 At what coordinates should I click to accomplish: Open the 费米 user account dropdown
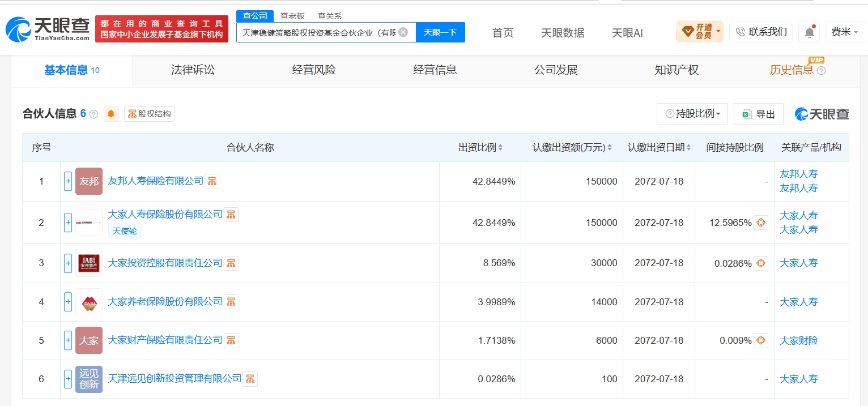[845, 32]
